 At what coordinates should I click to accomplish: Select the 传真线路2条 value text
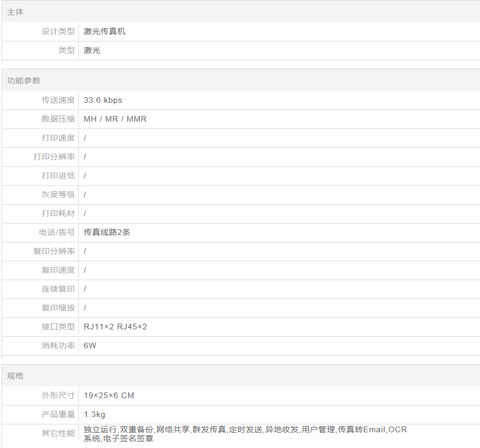[x=107, y=232]
